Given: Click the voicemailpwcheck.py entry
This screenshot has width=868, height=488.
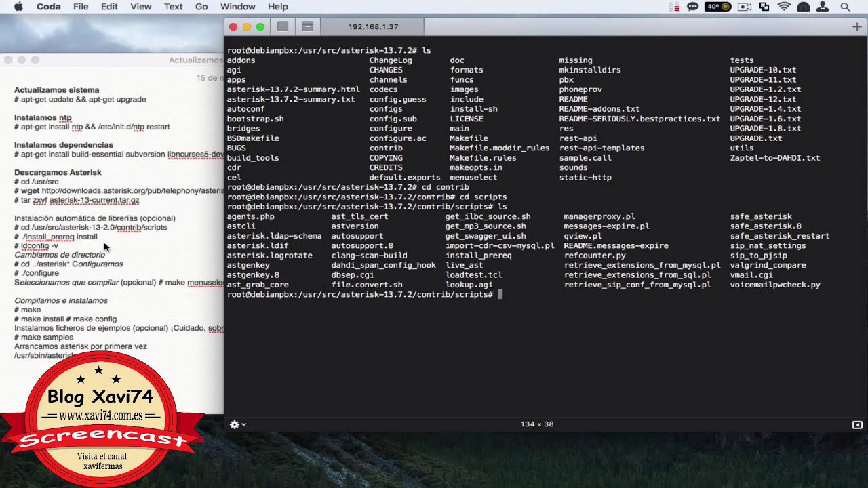Looking at the screenshot, I should click(x=775, y=285).
